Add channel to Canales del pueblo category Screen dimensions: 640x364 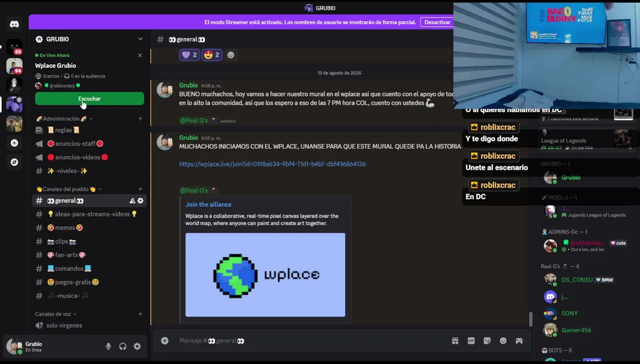click(x=140, y=189)
